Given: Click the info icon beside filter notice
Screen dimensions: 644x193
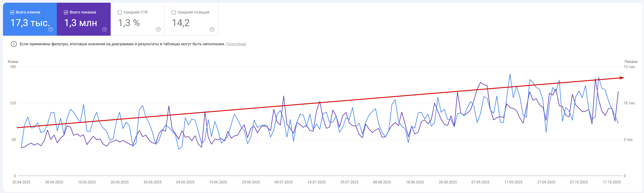Looking at the screenshot, I should (x=14, y=44).
